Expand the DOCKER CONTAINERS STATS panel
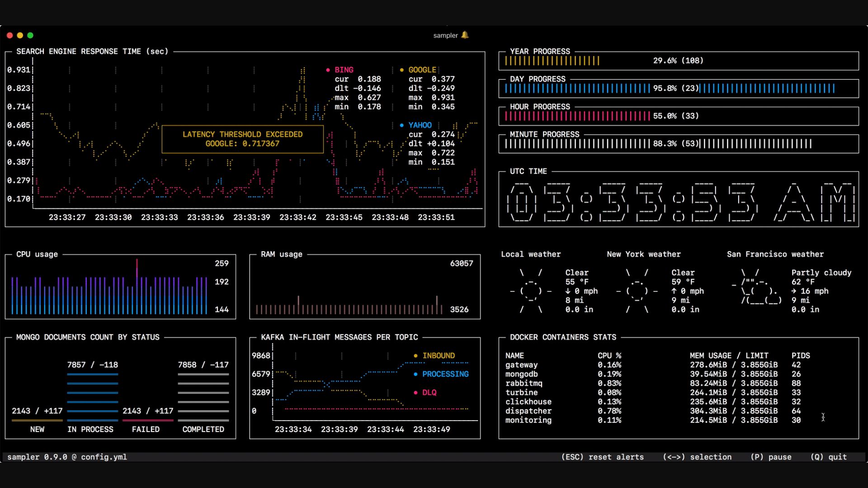 [562, 337]
